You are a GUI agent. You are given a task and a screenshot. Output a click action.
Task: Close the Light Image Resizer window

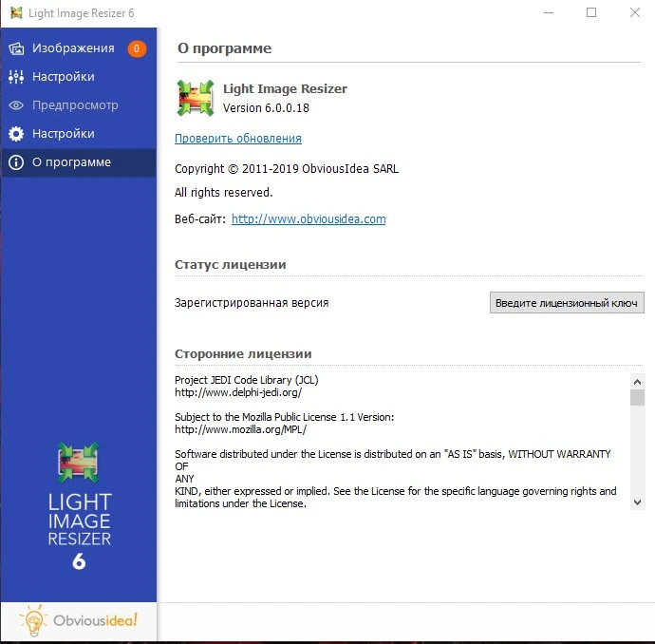click(x=635, y=13)
